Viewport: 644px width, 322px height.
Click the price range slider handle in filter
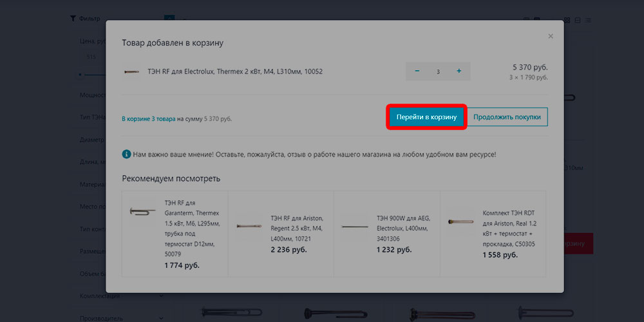coord(80,74)
